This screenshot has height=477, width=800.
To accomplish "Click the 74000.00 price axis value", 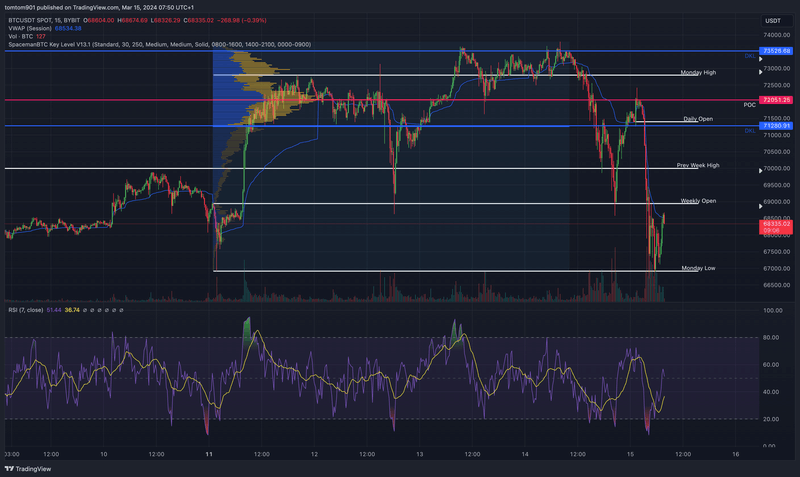I will [x=777, y=35].
